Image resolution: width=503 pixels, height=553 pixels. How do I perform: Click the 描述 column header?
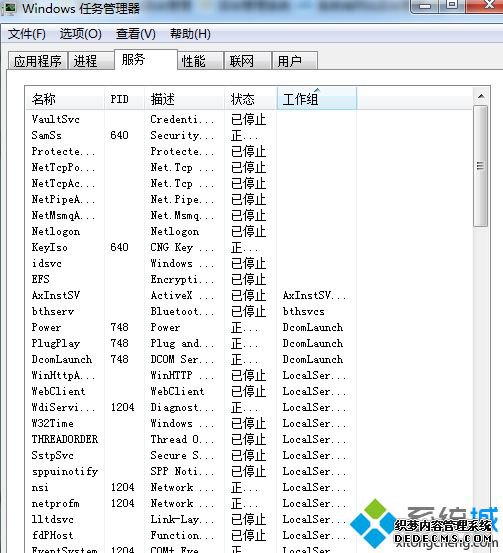[184, 99]
